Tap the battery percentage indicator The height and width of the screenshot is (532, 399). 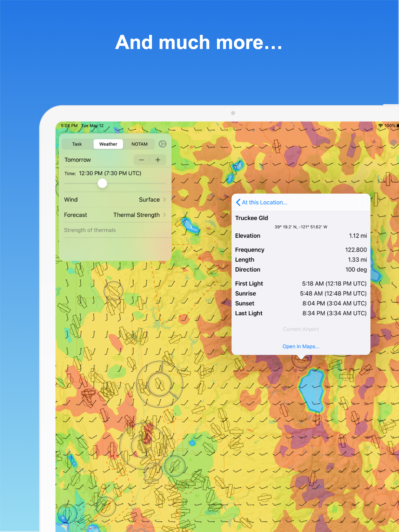[x=390, y=126]
